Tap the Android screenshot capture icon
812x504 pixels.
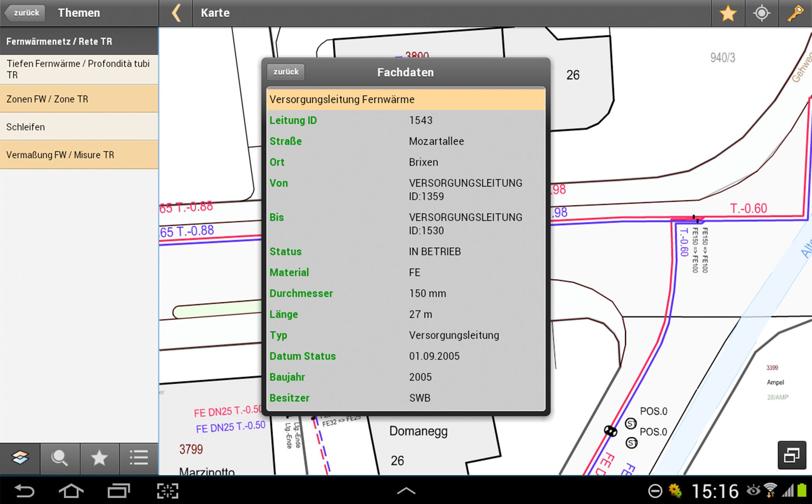click(167, 491)
